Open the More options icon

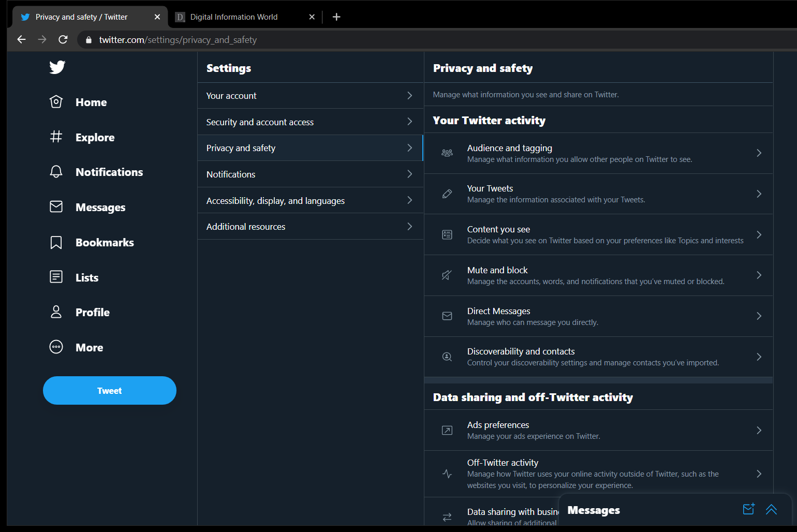[56, 347]
